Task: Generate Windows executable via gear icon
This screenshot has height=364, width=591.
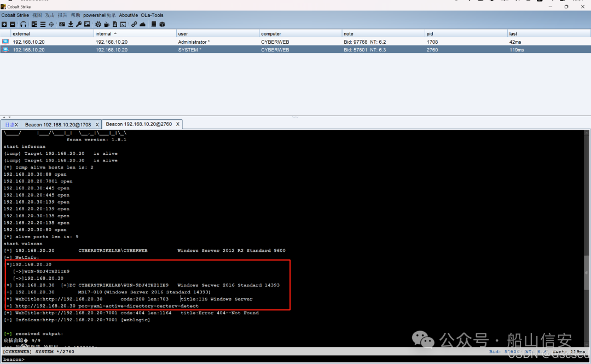Action: pos(98,24)
